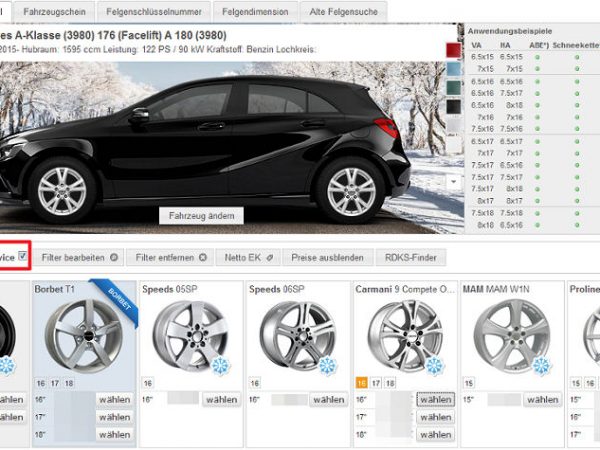Click the 8x18 VA cell in last row

click(x=485, y=225)
